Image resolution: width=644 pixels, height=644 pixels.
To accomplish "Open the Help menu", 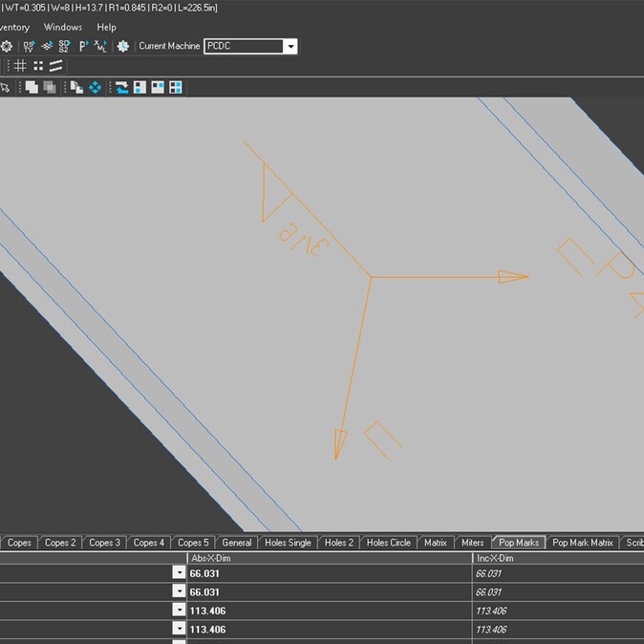I will [106, 27].
